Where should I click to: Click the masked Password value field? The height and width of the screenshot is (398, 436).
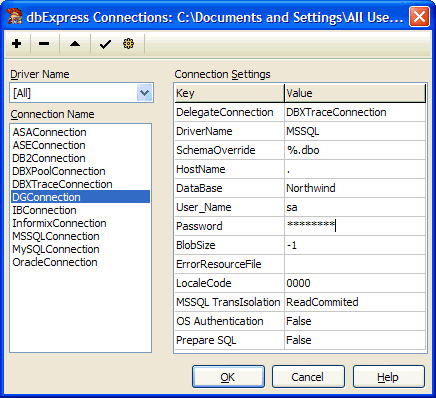355,226
